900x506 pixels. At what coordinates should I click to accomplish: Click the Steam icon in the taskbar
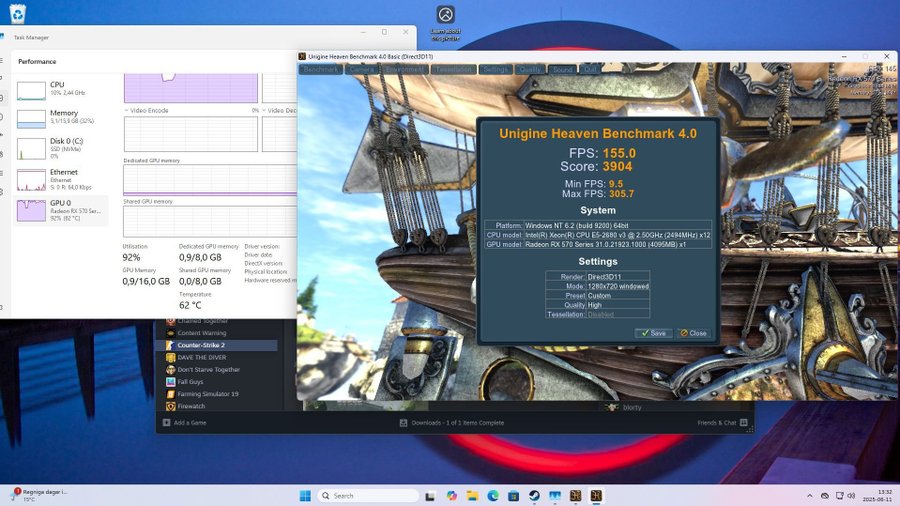(534, 496)
